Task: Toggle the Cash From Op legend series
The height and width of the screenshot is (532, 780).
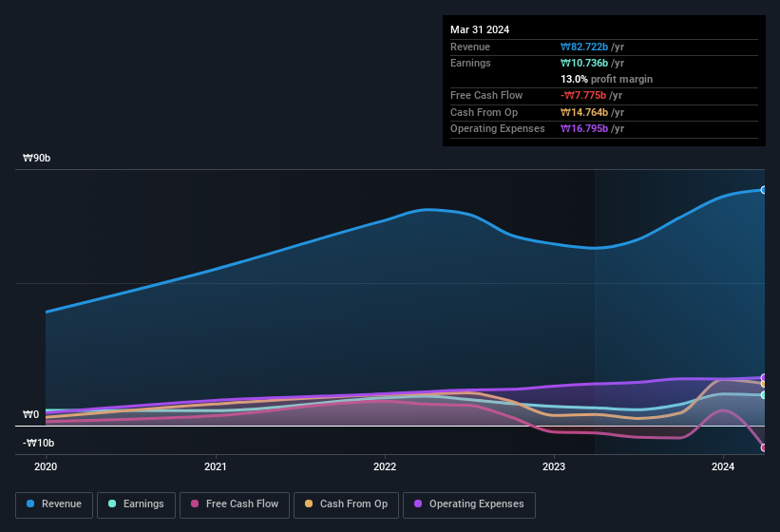Action: click(346, 505)
